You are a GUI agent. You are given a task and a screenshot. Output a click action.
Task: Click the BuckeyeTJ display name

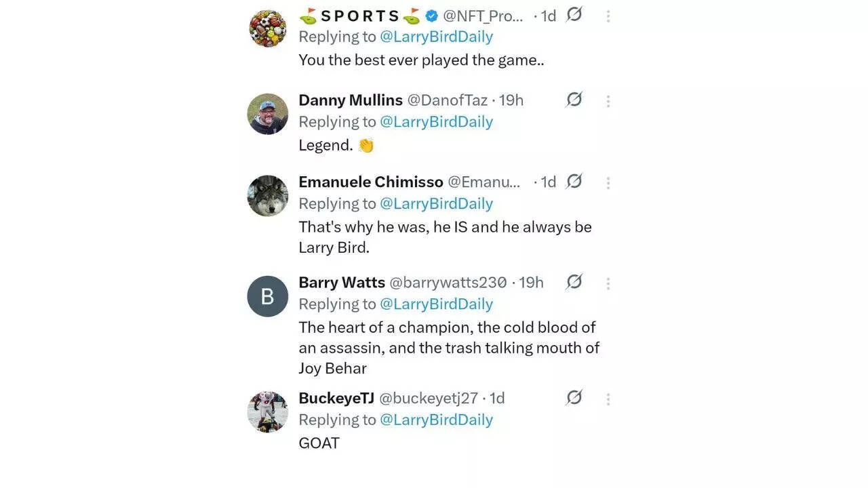click(336, 399)
